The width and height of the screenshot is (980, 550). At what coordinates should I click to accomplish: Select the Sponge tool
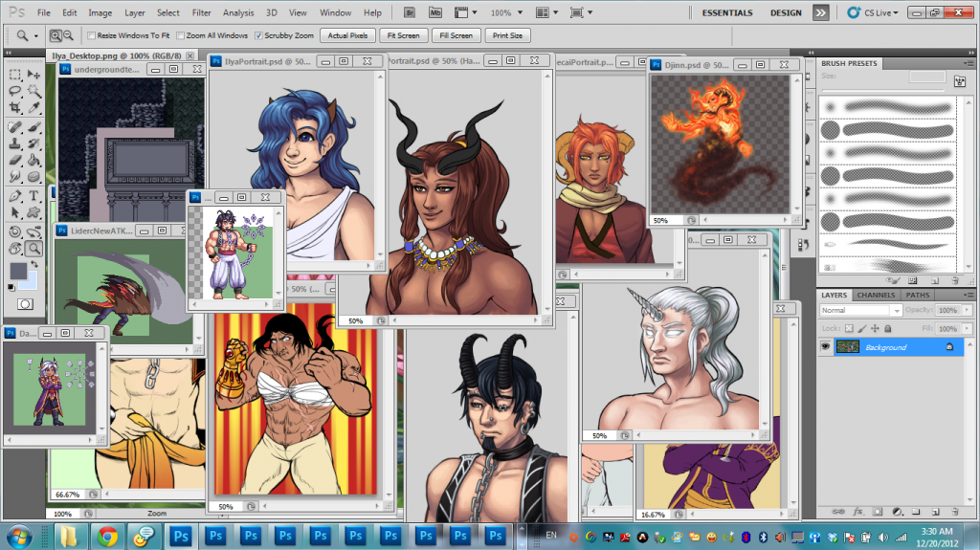pos(33,176)
